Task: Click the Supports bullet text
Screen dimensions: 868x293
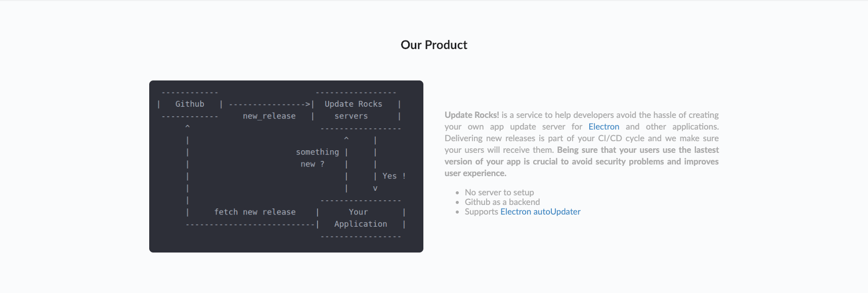Action: [482, 212]
